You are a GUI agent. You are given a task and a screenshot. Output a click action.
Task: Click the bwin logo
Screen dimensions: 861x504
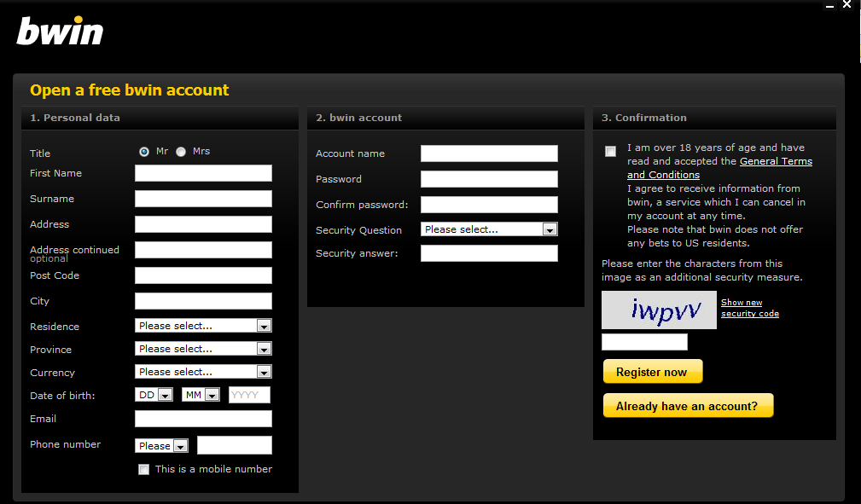pos(59,31)
